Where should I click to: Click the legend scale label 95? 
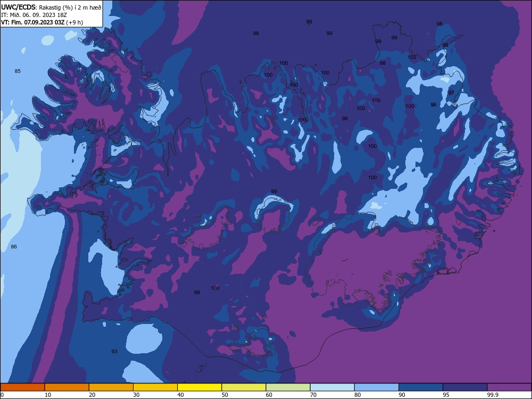coord(446,395)
